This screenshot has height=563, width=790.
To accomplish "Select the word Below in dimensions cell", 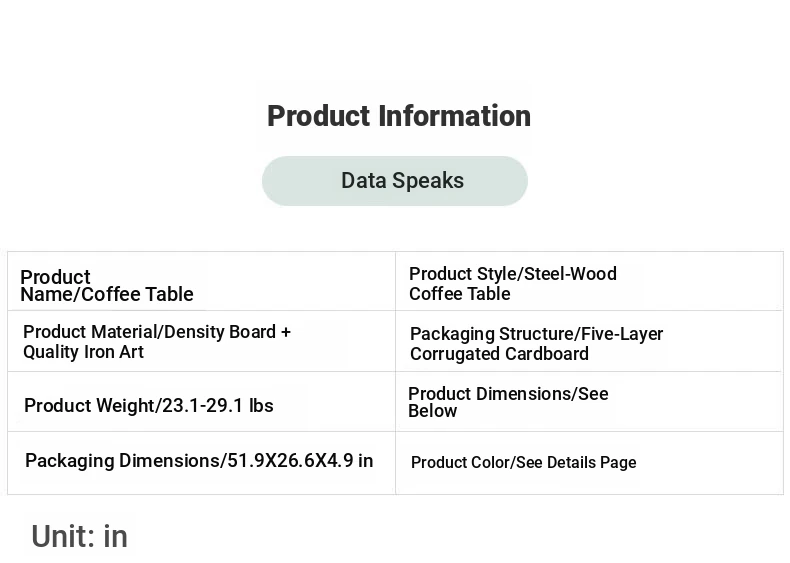I will pyautogui.click(x=432, y=411).
